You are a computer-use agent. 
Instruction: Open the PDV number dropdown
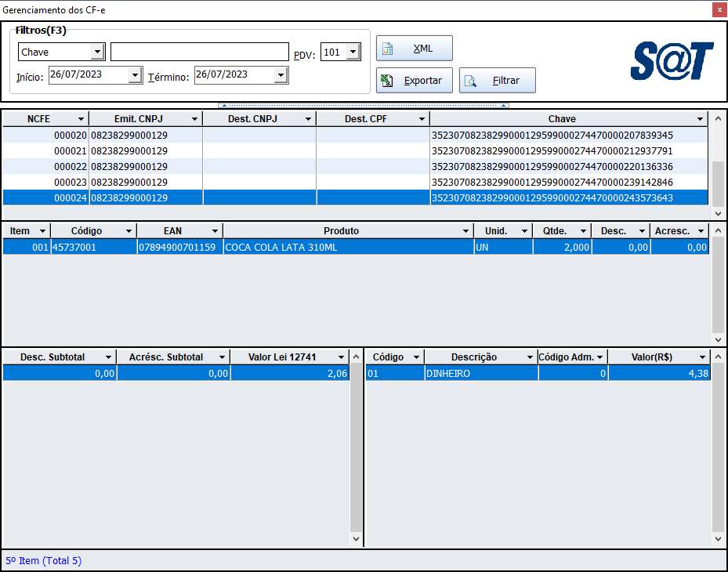(353, 52)
